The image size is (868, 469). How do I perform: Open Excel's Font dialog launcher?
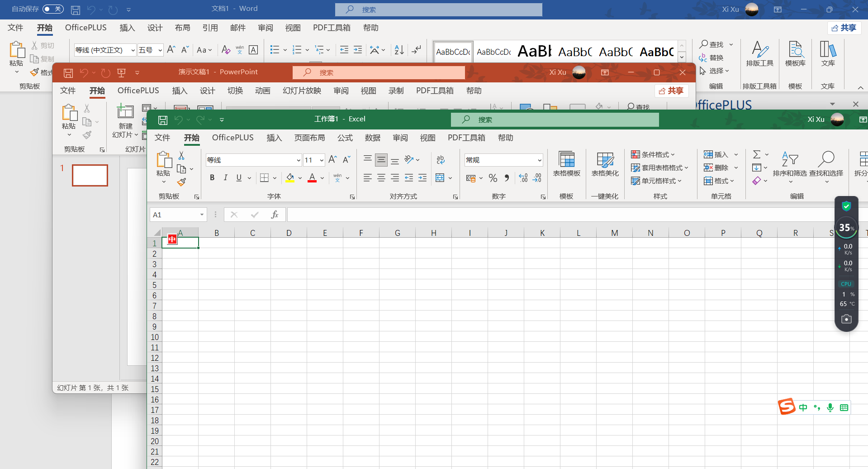click(x=352, y=197)
